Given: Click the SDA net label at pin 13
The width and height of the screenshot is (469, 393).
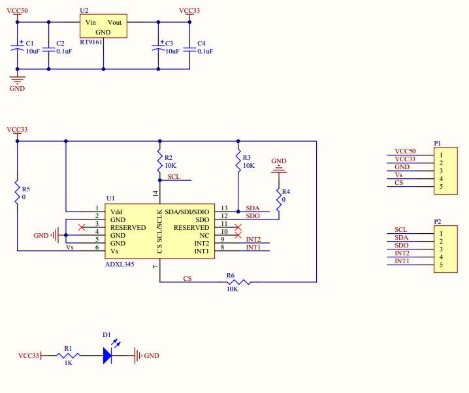Looking at the screenshot, I should (252, 208).
